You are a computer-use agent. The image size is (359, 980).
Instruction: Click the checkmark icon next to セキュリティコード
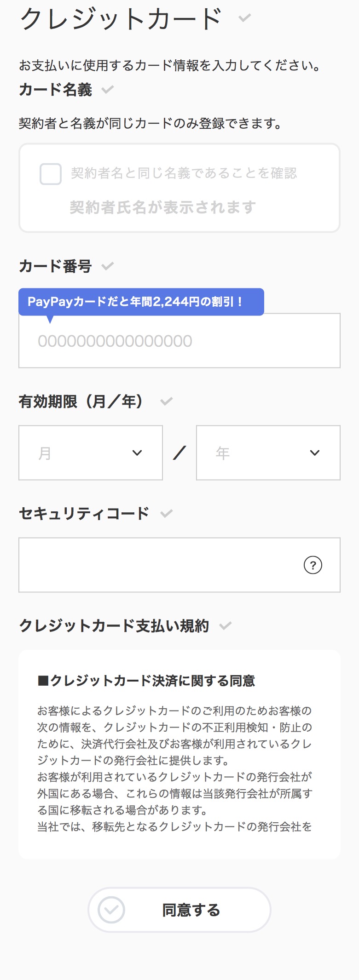167,513
